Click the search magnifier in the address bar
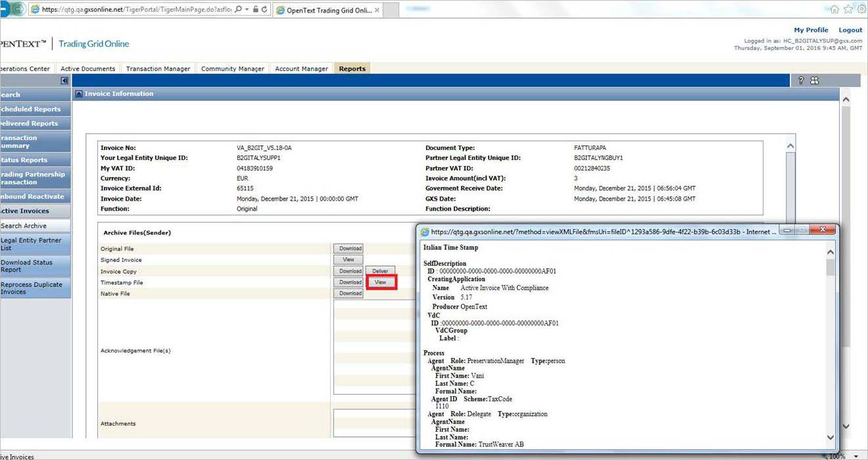 click(x=238, y=10)
